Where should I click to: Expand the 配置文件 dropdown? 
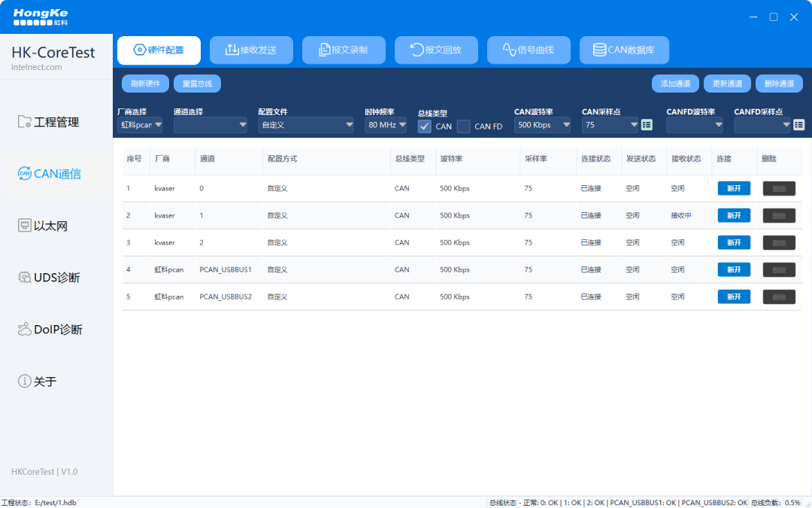pyautogui.click(x=305, y=125)
